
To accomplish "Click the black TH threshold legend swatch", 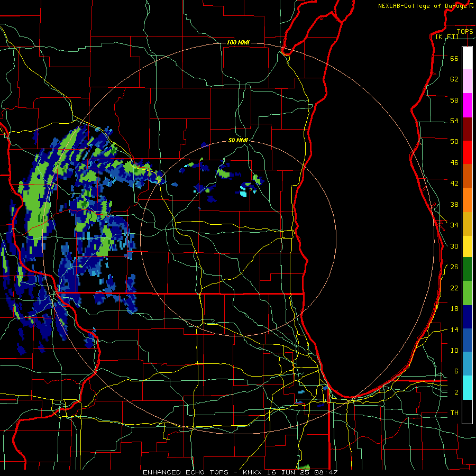I will pyautogui.click(x=467, y=411).
